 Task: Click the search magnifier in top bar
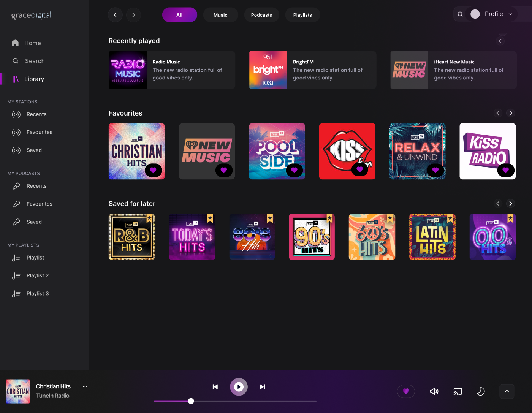click(460, 14)
